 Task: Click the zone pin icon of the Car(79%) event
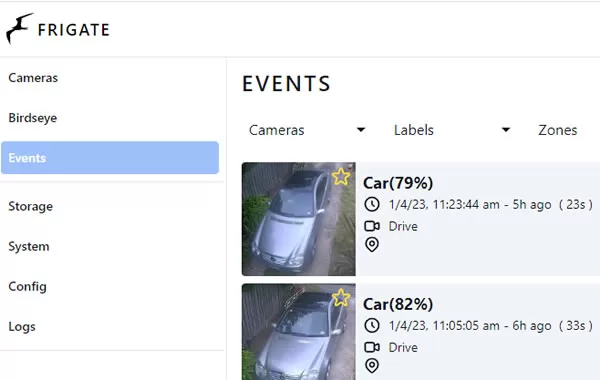(x=372, y=245)
